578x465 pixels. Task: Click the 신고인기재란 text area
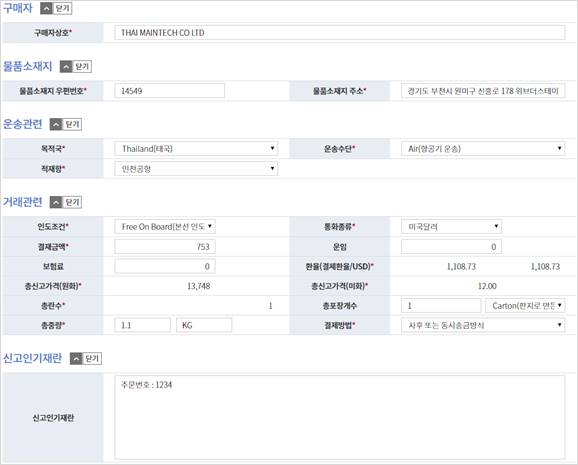coord(340,417)
